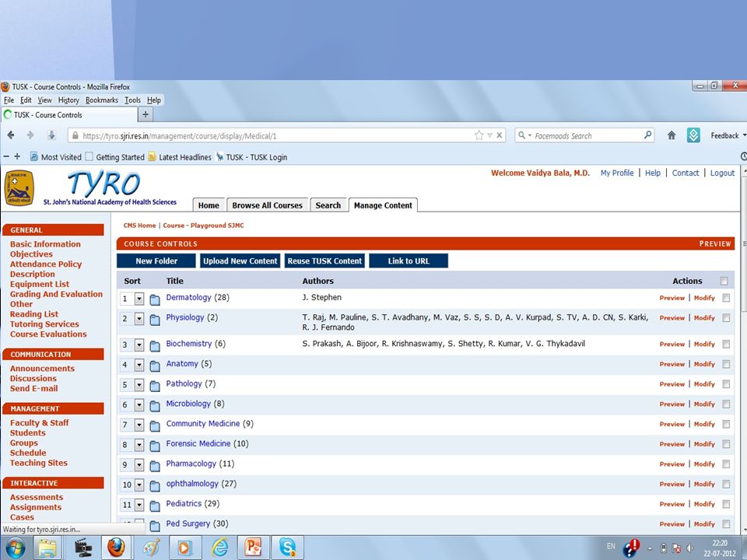Go to browser Home icon
Screen dimensions: 747x560
pyautogui.click(x=672, y=135)
